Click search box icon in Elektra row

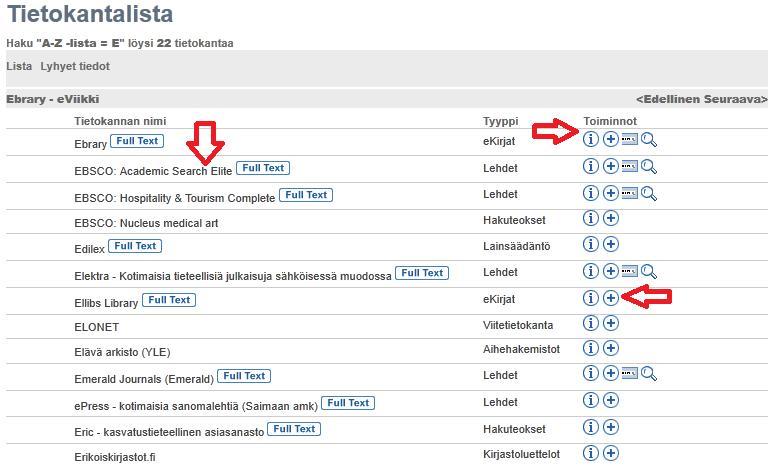click(630, 272)
